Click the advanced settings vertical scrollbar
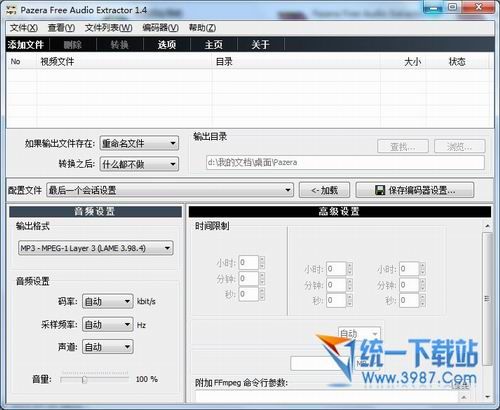Screen dimensions: 500x410 [x=487, y=299]
